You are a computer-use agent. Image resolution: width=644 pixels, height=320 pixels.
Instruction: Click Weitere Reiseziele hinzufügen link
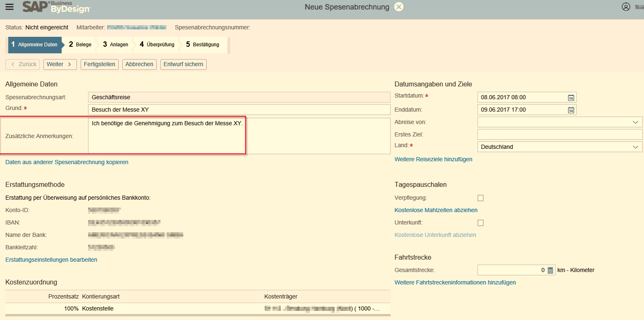click(433, 159)
